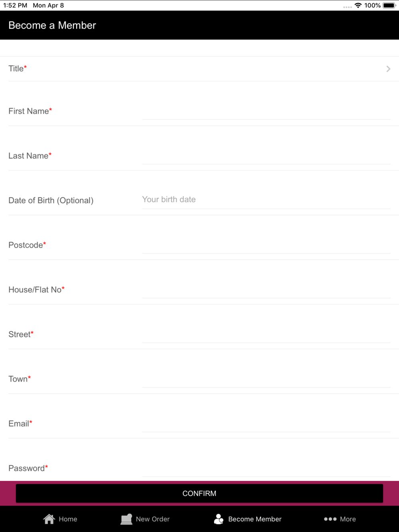Switch to the New Order tab label
The height and width of the screenshot is (532, 399).
coord(153,519)
